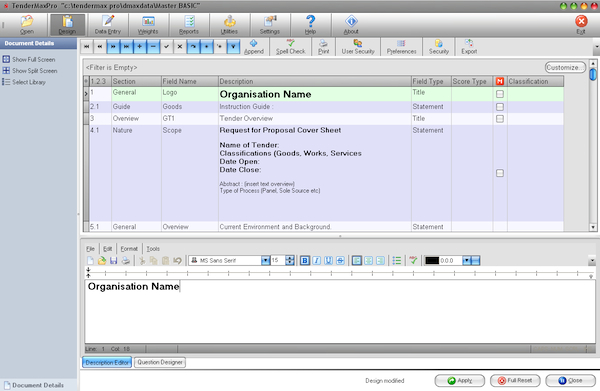The width and height of the screenshot is (600, 391).
Task: Cancel edit with X navigator button
Action: (x=180, y=47)
